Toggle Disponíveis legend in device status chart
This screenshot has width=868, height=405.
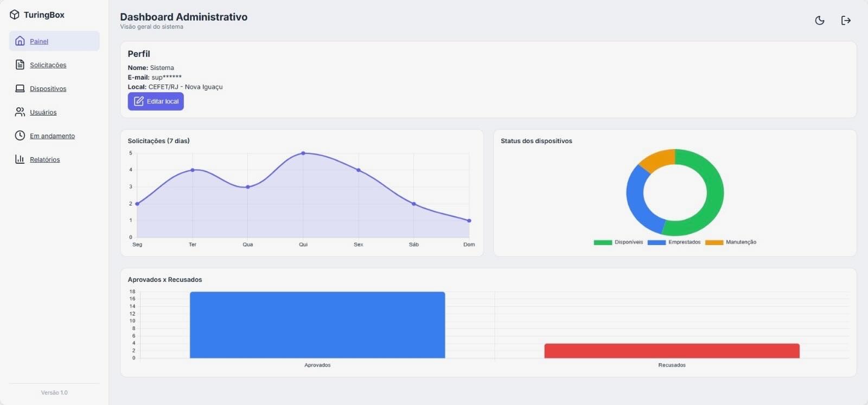click(618, 242)
